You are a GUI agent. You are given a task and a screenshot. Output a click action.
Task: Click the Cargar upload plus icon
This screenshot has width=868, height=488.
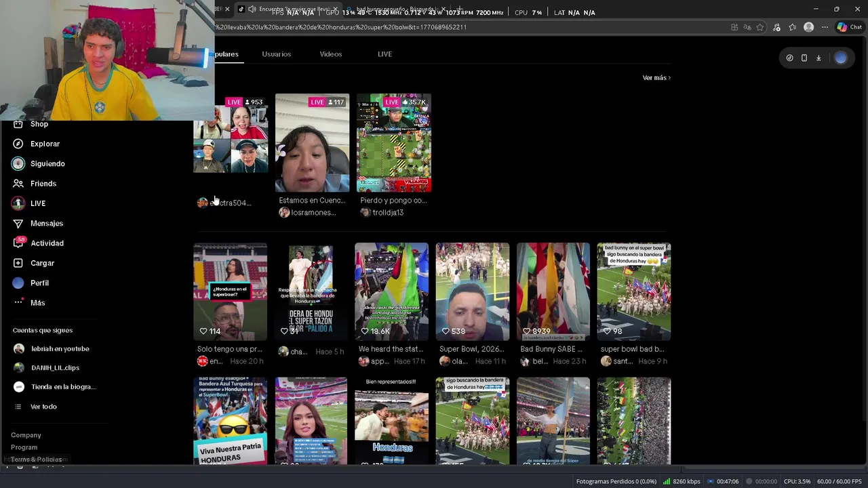click(x=18, y=263)
